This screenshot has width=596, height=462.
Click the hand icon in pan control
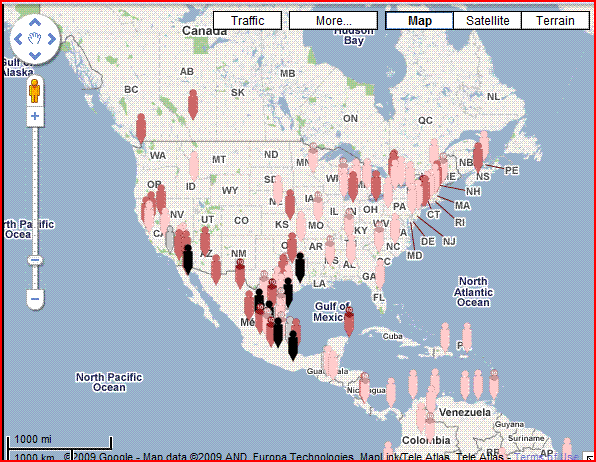35,39
